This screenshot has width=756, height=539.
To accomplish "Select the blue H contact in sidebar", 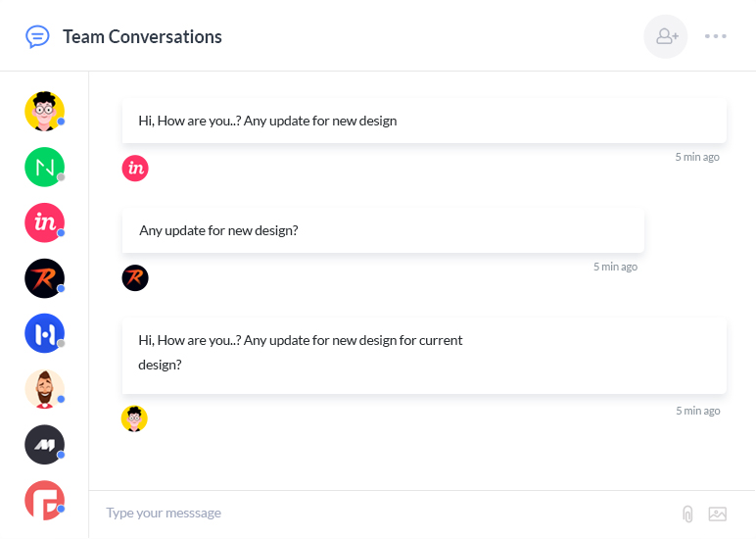I will coord(44,334).
